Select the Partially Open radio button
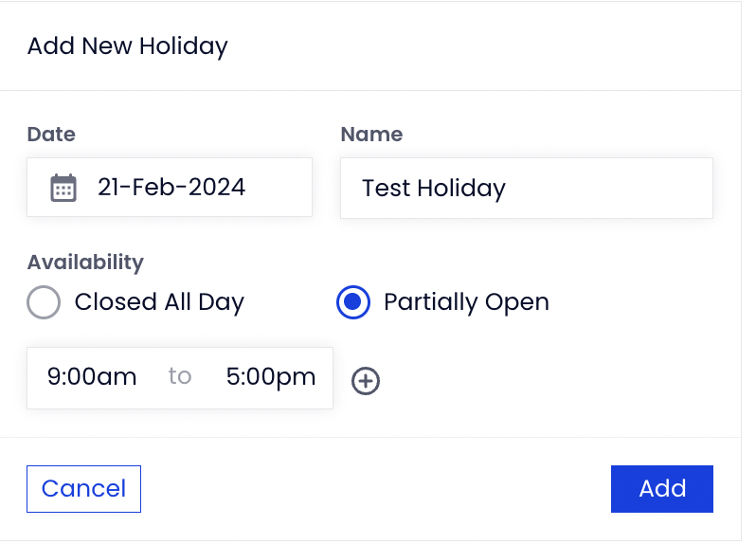 click(x=353, y=302)
